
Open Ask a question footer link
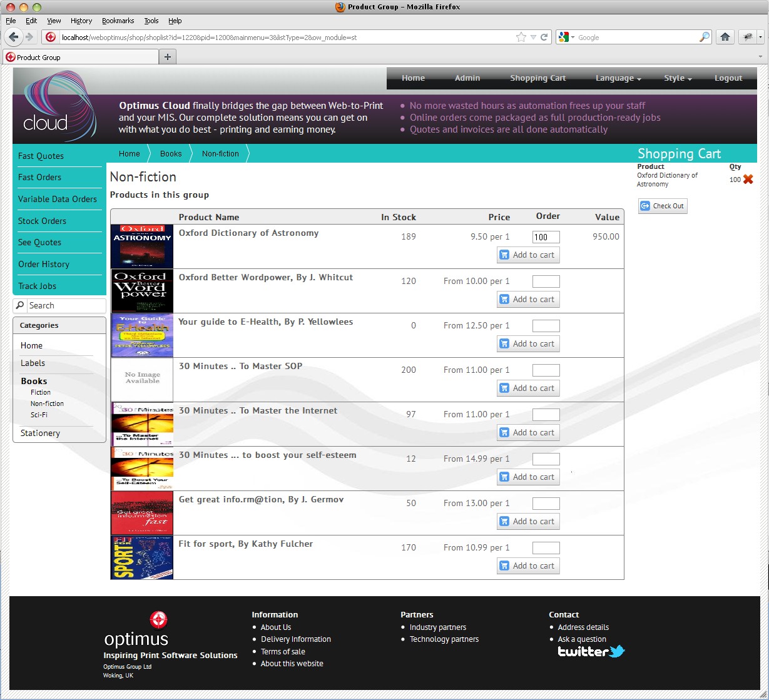(x=582, y=639)
